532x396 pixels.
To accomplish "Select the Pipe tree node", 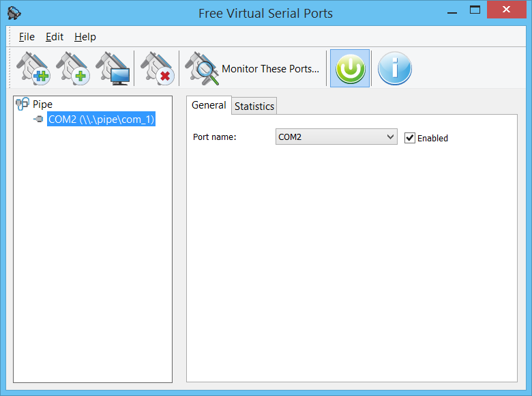I will pos(42,104).
